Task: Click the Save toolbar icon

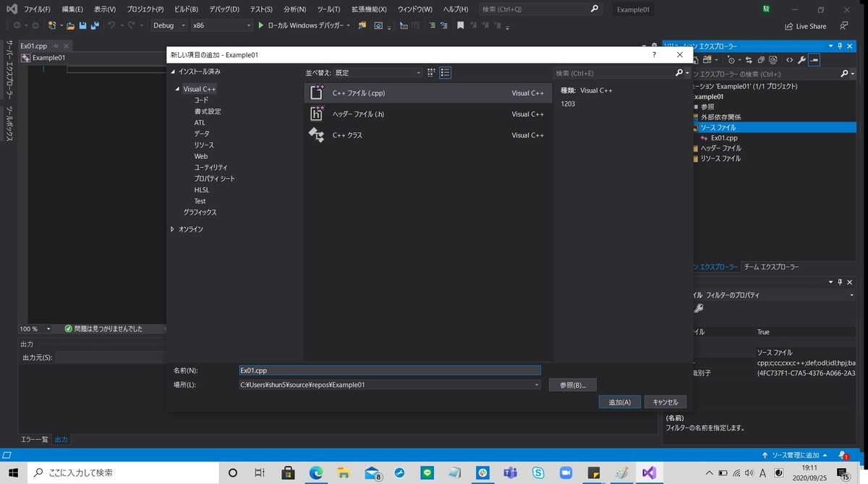Action: pos(82,25)
